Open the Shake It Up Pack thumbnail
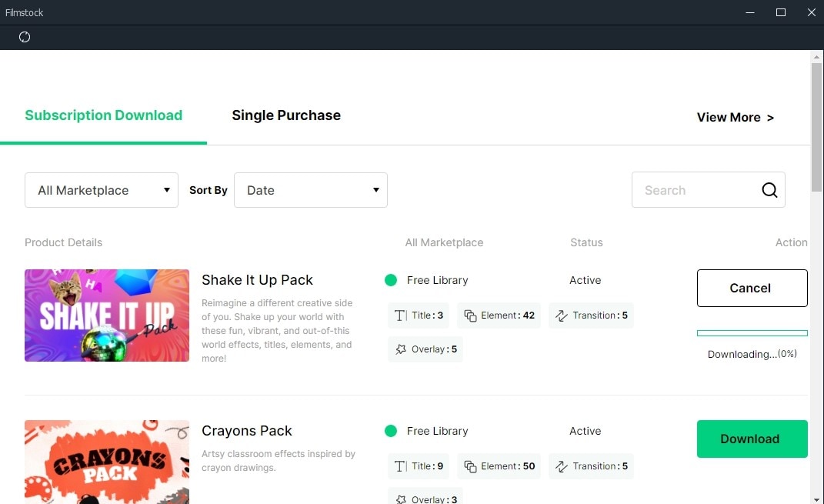Viewport: 824px width, 504px height. [107, 315]
